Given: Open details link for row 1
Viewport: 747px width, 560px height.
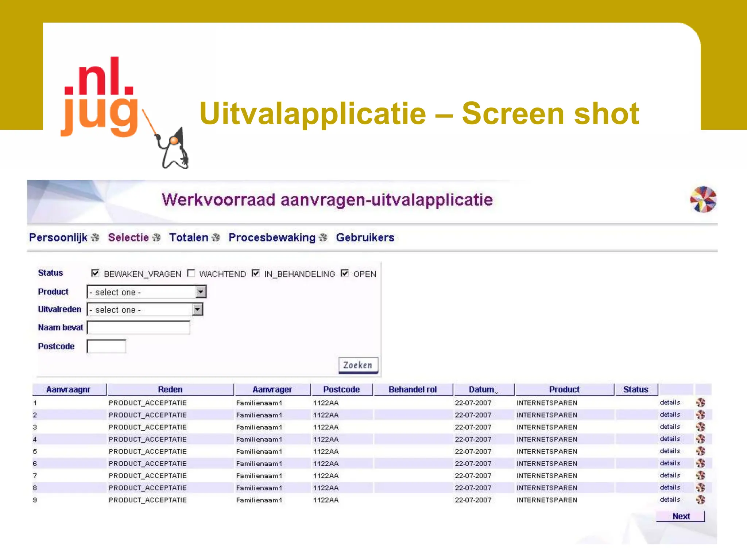Looking at the screenshot, I should point(670,402).
